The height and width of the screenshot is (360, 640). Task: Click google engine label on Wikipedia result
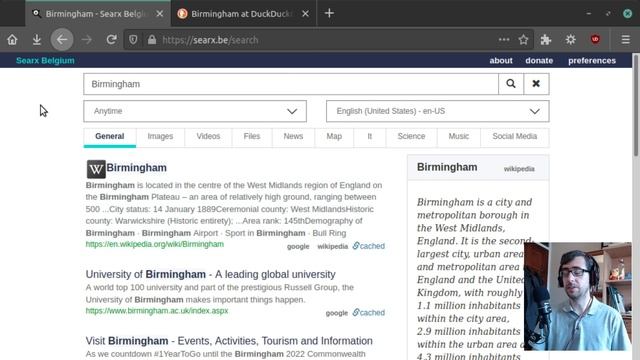[x=298, y=247]
